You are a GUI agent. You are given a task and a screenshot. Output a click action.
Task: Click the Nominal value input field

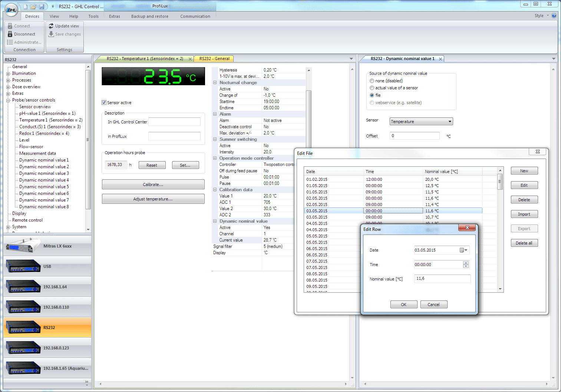[x=442, y=279]
